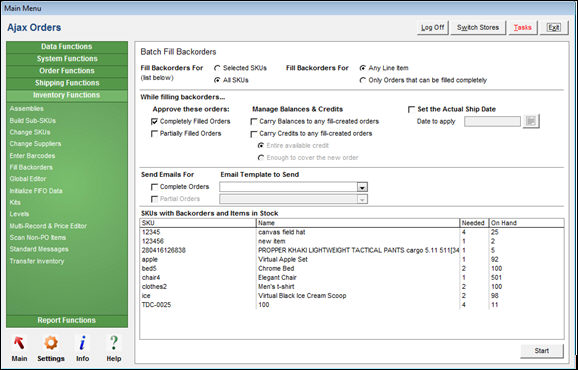This screenshot has height=370, width=578.
Task: Click the Exit button
Action: [x=554, y=28]
